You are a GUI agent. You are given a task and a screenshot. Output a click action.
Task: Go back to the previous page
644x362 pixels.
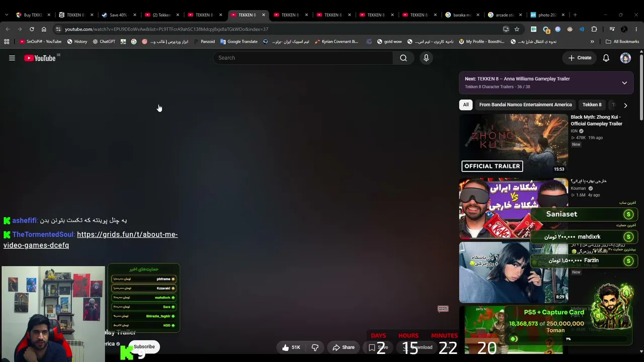pos(8,29)
